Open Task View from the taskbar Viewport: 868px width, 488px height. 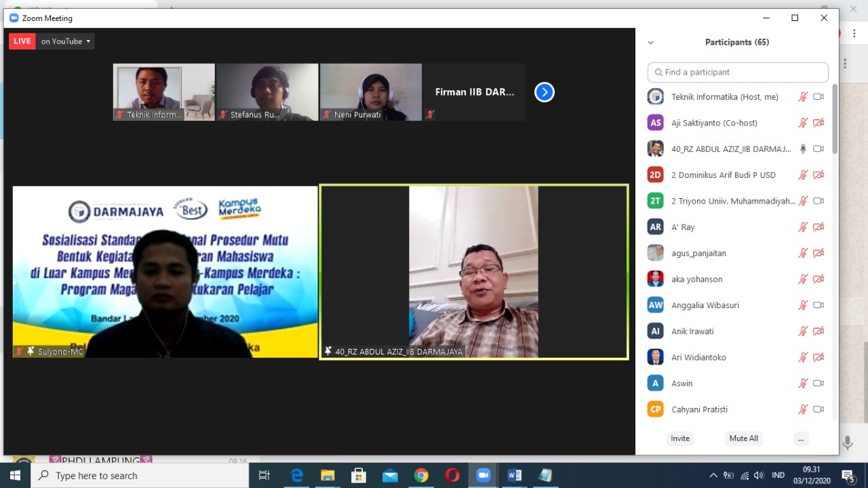click(x=264, y=475)
